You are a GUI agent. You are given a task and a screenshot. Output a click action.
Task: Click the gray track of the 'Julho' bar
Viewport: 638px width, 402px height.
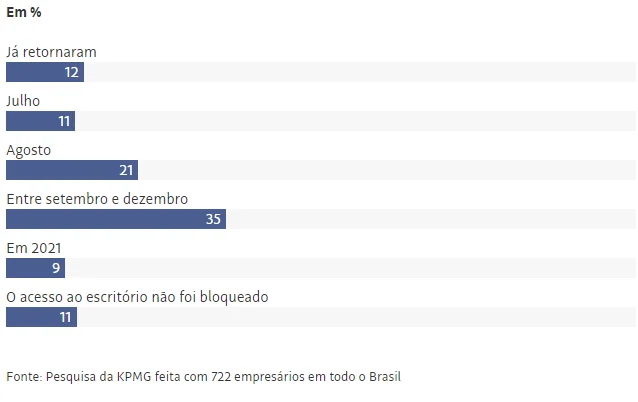click(355, 121)
